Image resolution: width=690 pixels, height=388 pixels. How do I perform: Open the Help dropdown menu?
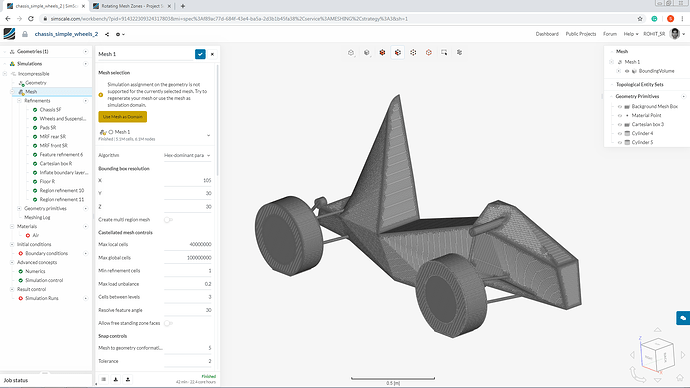coord(631,34)
